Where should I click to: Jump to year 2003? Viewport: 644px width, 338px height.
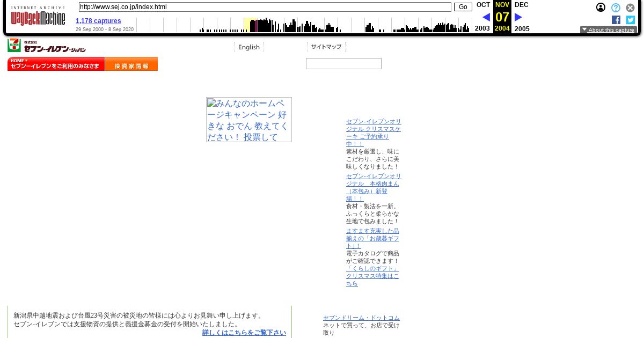(x=482, y=28)
